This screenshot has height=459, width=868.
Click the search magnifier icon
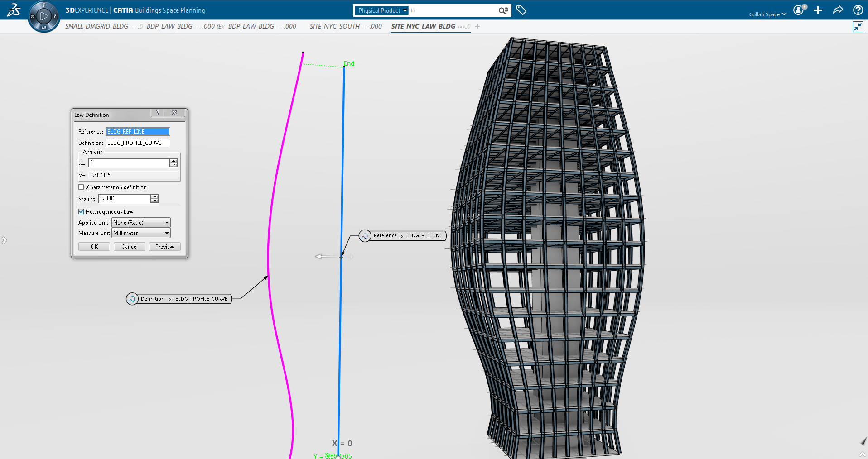tap(503, 10)
